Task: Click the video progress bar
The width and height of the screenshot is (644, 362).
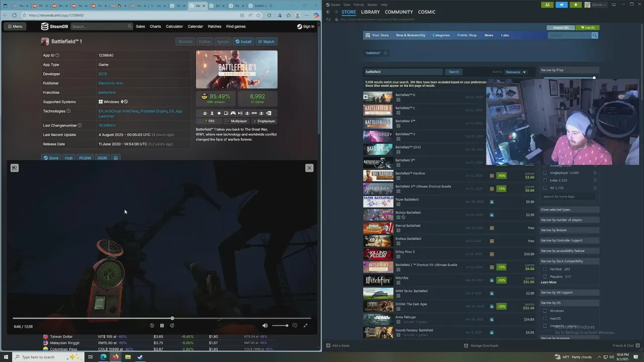Action: click(162, 318)
